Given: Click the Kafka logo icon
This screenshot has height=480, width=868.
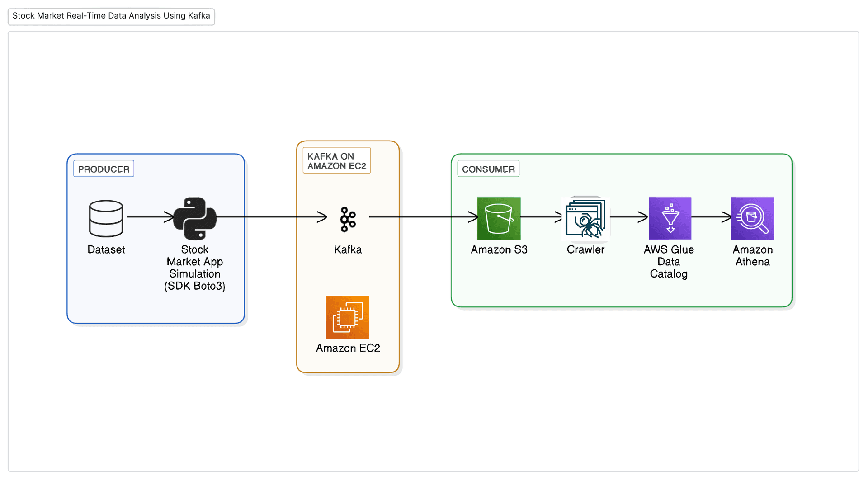Looking at the screenshot, I should pyautogui.click(x=348, y=220).
